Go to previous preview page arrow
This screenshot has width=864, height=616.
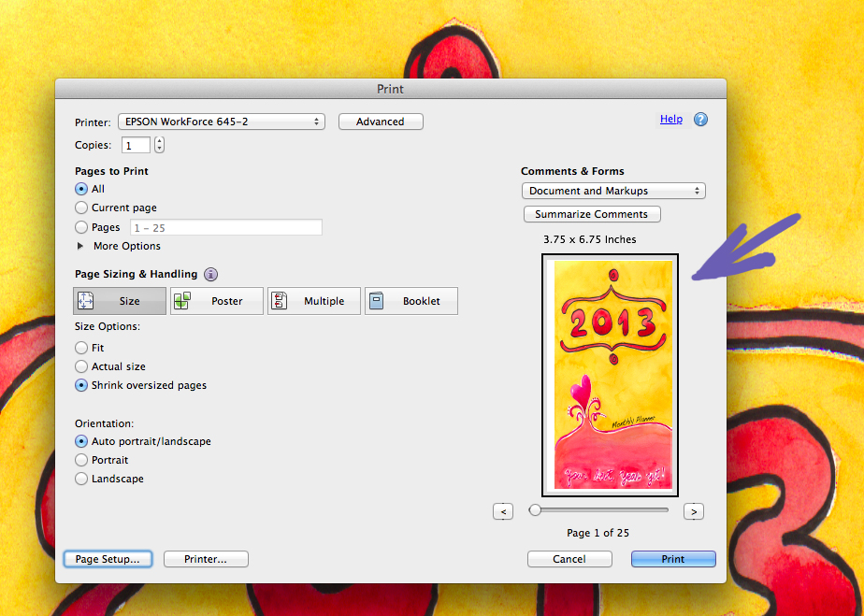pos(503,511)
